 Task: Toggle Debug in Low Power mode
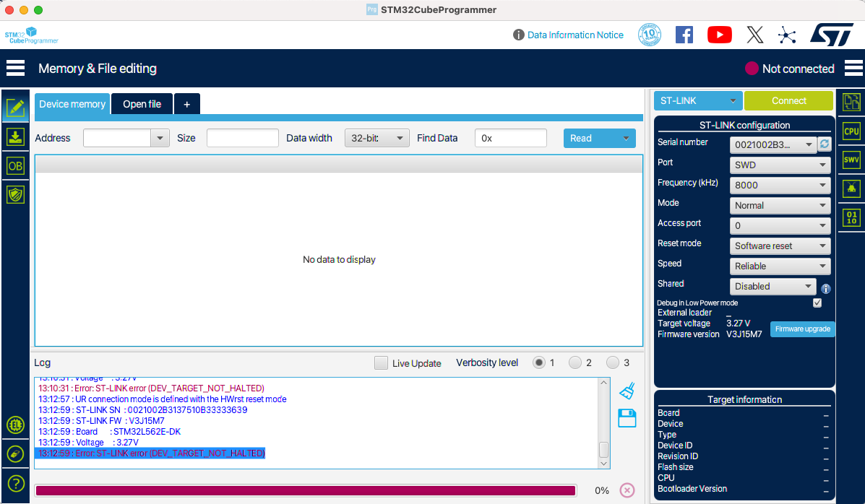(817, 303)
